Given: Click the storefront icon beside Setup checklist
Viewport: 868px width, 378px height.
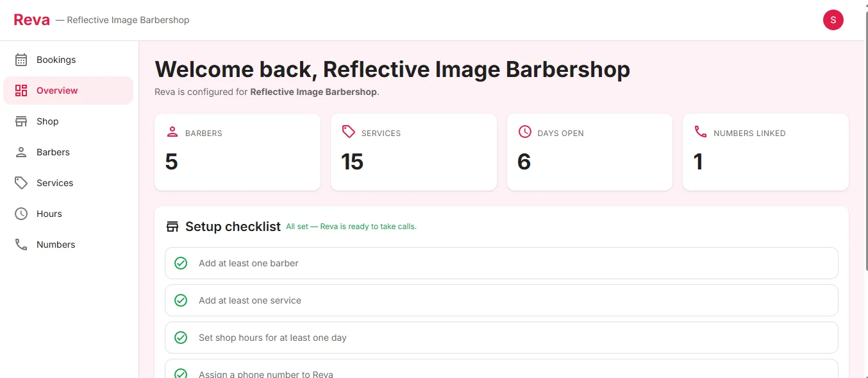Looking at the screenshot, I should [x=172, y=227].
